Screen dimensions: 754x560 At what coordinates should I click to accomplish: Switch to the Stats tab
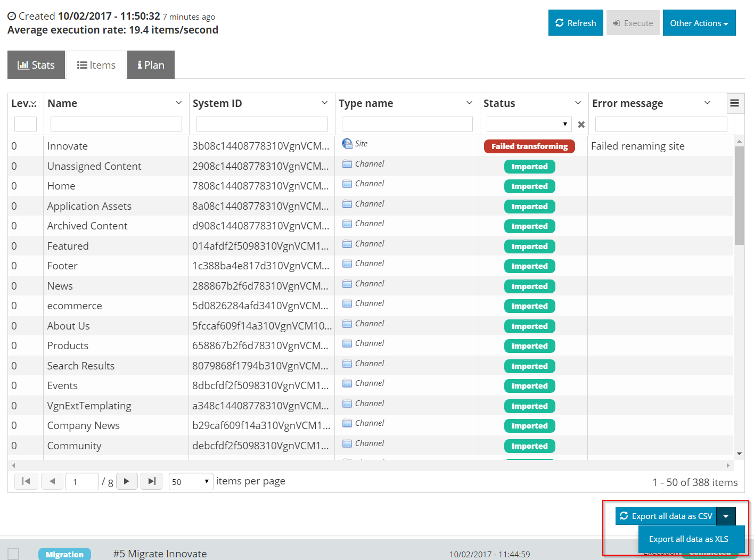(36, 65)
